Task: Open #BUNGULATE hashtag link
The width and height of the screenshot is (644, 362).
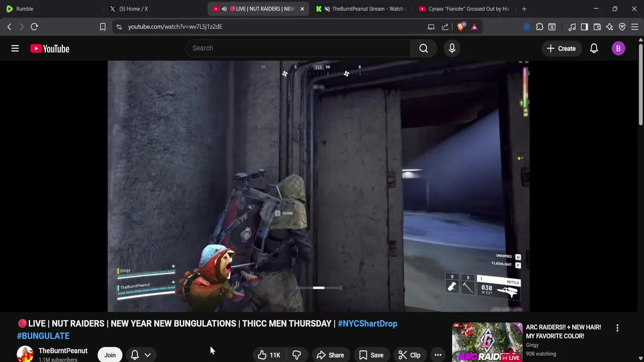Action: [43, 336]
